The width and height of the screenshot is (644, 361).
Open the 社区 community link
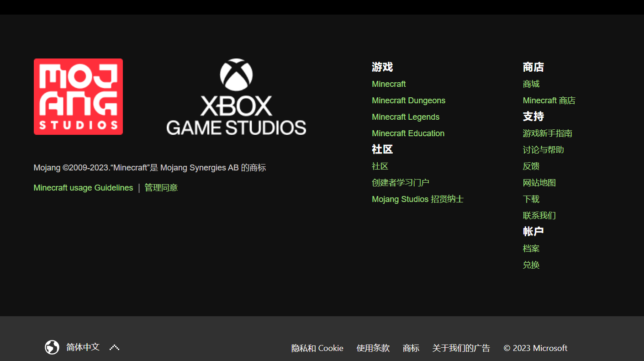click(380, 166)
